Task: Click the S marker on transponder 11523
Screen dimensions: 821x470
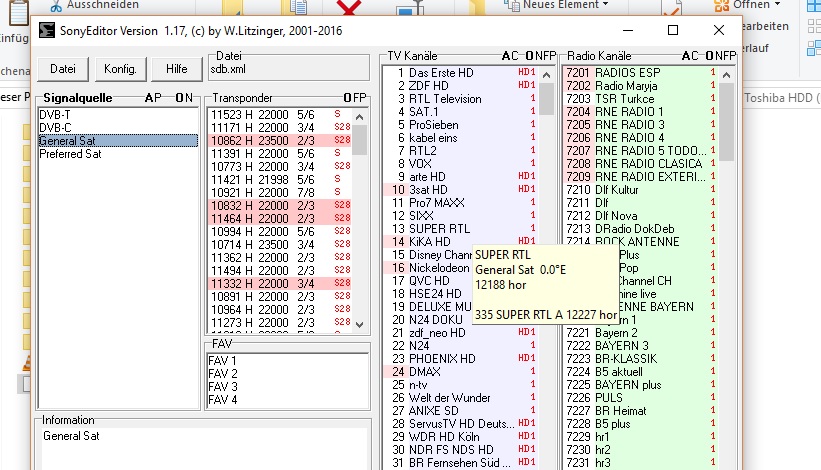Action: coord(338,115)
